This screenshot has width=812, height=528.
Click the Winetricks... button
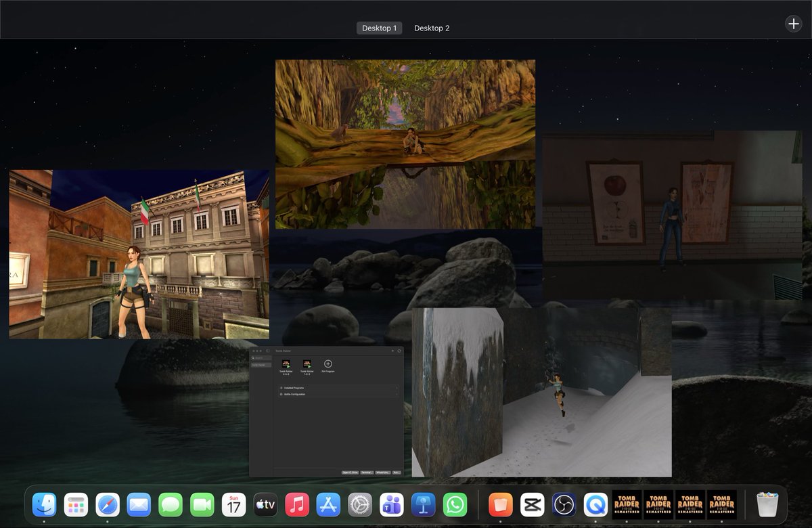[383, 472]
